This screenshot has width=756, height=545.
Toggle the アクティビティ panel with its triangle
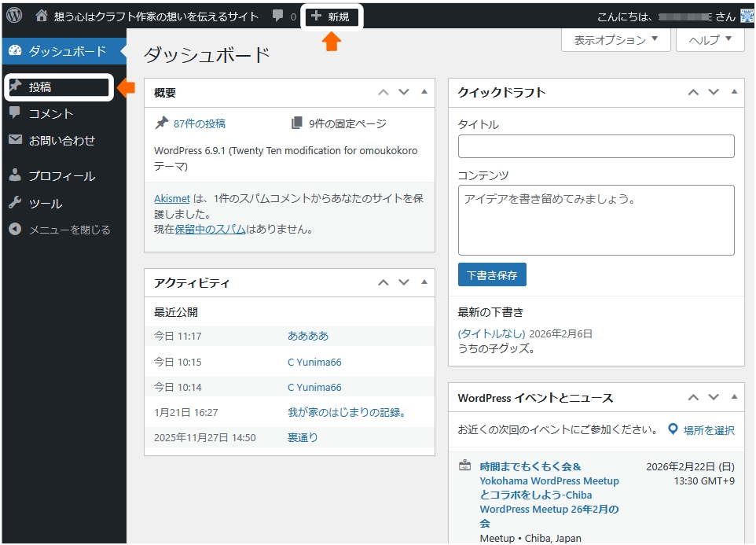pos(424,282)
